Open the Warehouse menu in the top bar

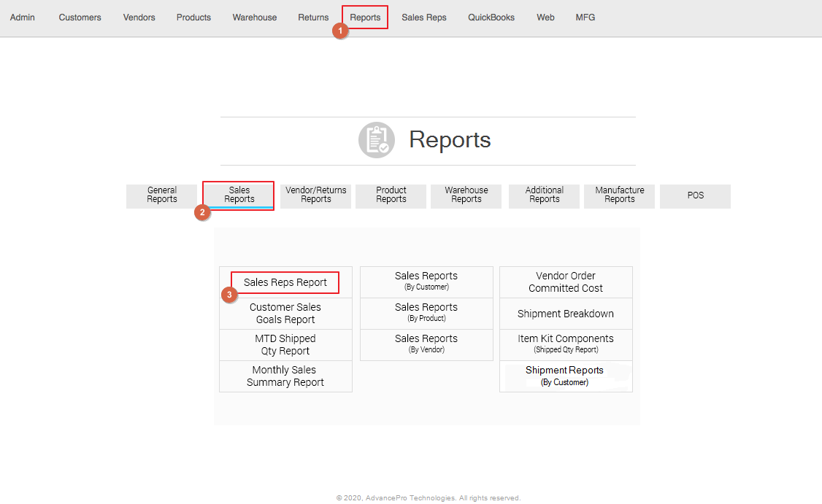pos(255,18)
